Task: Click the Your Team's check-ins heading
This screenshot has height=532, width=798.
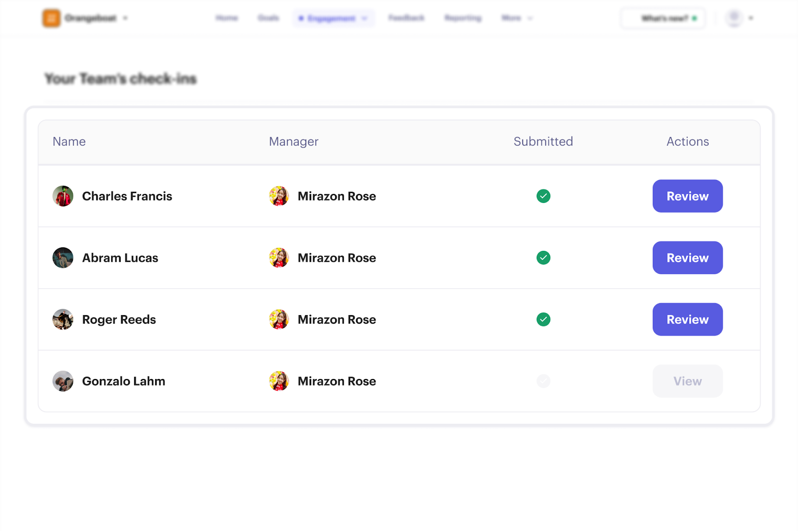Action: [x=121, y=79]
